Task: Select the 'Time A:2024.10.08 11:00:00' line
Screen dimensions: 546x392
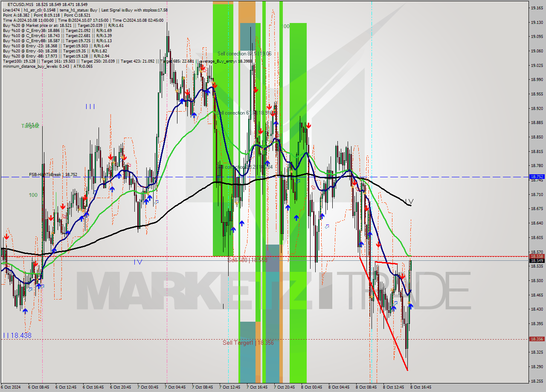Action: tap(83, 20)
